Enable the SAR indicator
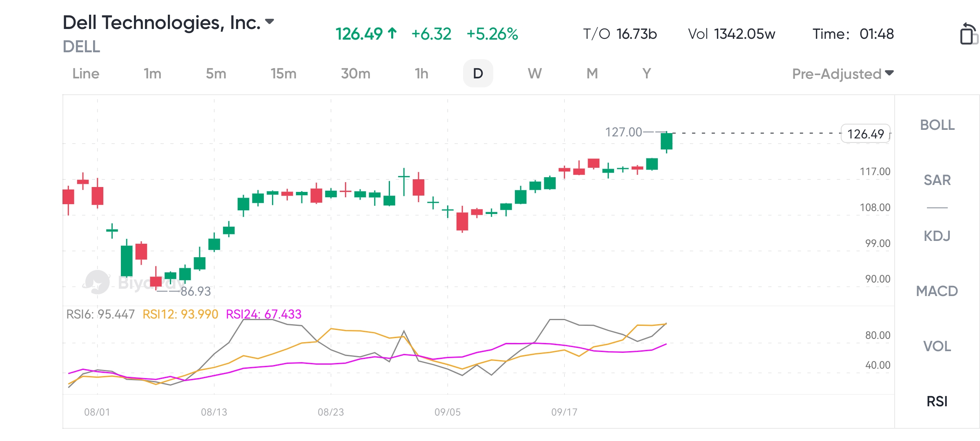 point(937,180)
